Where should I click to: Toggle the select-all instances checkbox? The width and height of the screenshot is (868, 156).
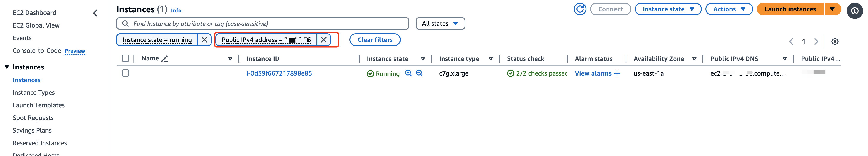point(125,59)
